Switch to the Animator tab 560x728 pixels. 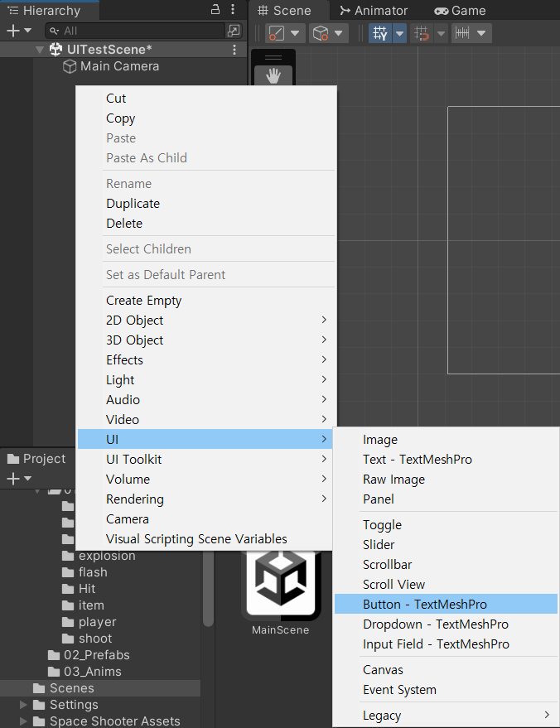point(374,10)
